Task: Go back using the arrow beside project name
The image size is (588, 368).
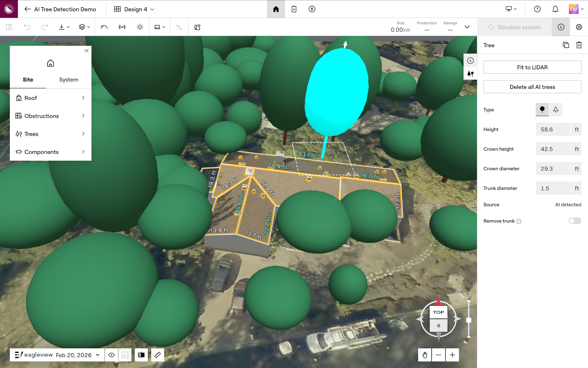Action: (28, 9)
